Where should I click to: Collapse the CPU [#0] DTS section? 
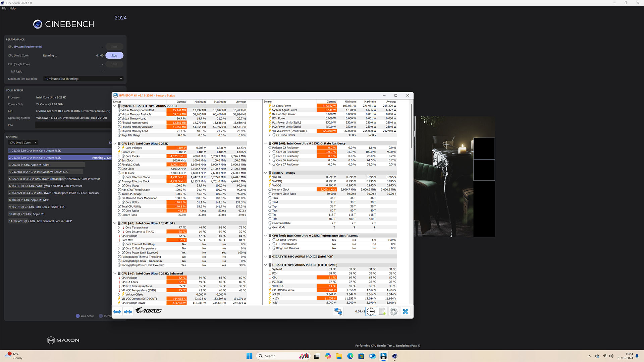[x=115, y=223]
